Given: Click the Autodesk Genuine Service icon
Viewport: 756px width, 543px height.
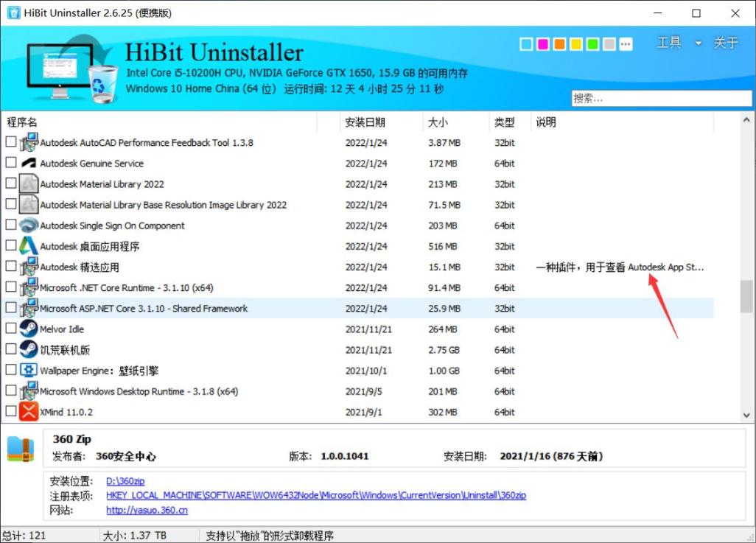Looking at the screenshot, I should (x=29, y=163).
